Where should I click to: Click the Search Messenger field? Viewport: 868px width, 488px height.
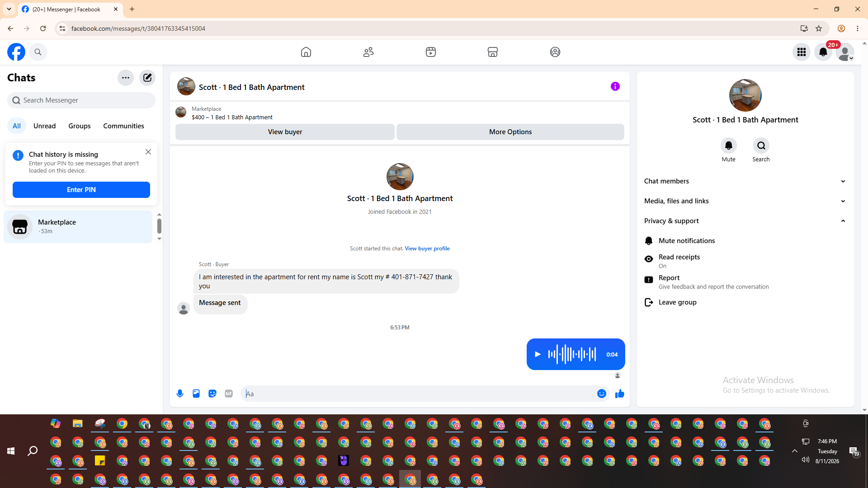[x=81, y=100]
